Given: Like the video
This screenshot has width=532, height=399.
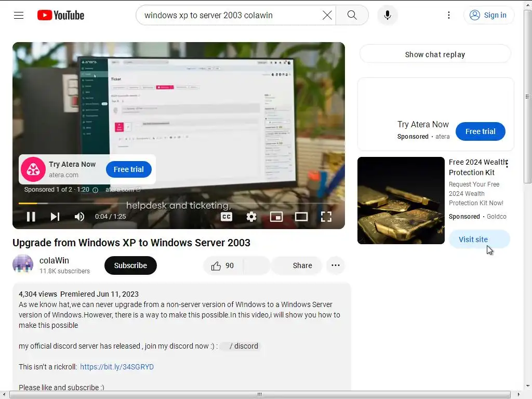Looking at the screenshot, I should pyautogui.click(x=222, y=265).
